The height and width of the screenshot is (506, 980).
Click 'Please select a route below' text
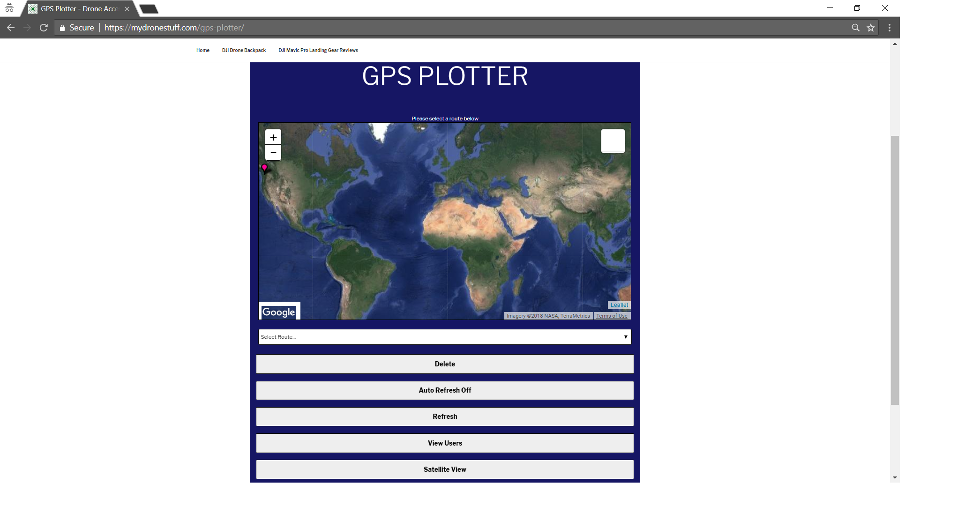(445, 119)
